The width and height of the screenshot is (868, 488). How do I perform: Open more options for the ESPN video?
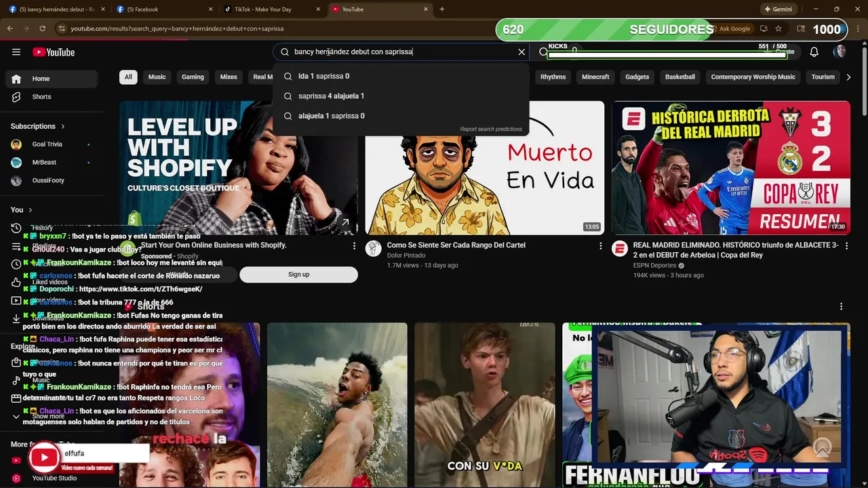click(846, 246)
